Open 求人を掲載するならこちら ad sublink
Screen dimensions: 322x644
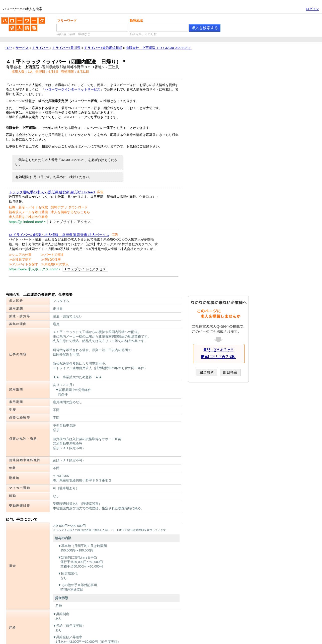pyautogui.click(x=70, y=212)
